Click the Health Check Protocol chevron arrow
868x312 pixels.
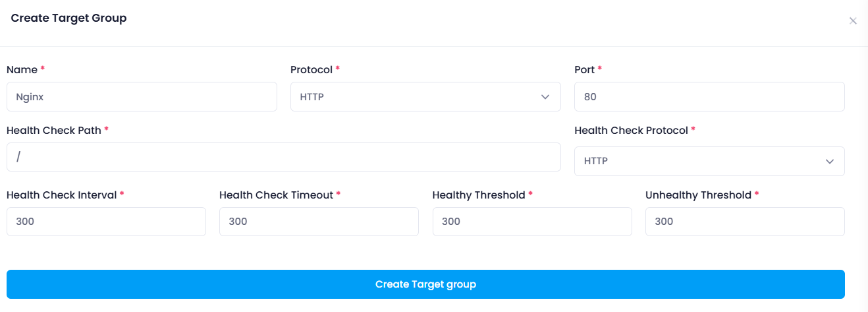pos(829,162)
